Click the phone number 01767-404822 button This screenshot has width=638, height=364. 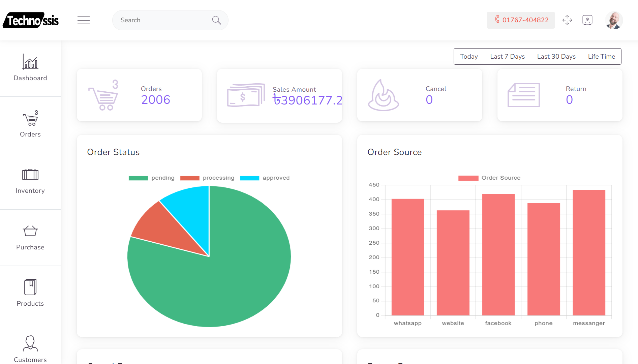pos(521,20)
